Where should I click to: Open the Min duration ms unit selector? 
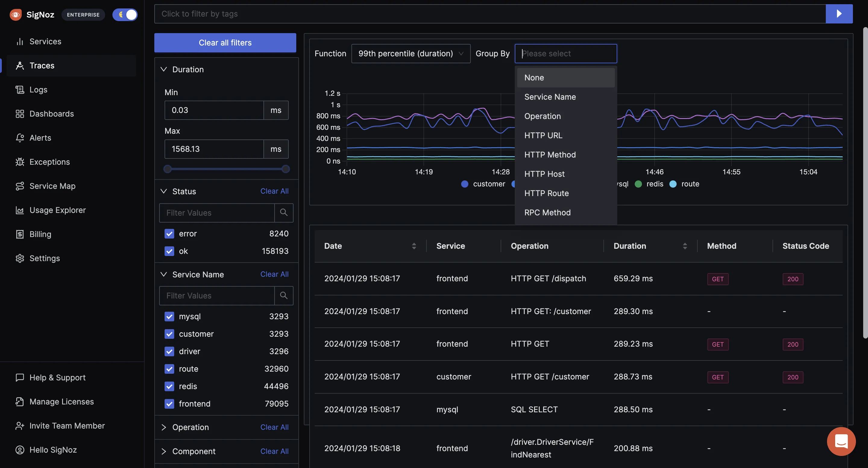pyautogui.click(x=276, y=110)
